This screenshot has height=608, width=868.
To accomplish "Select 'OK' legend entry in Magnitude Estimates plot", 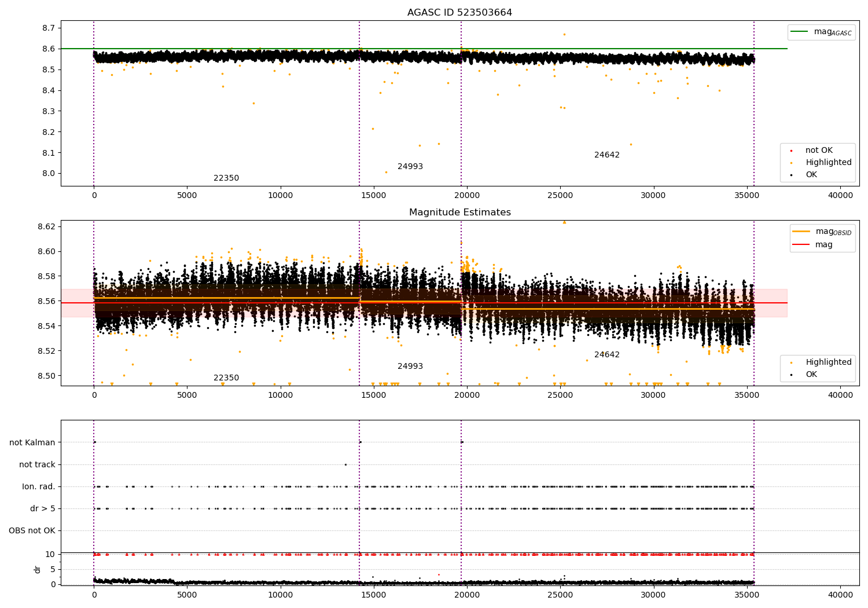I will point(811,374).
